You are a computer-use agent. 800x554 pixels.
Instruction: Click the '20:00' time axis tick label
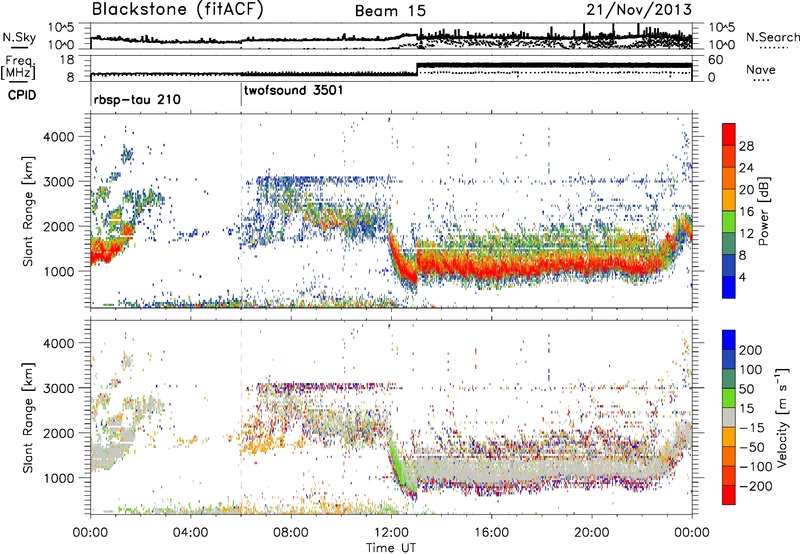coord(592,533)
